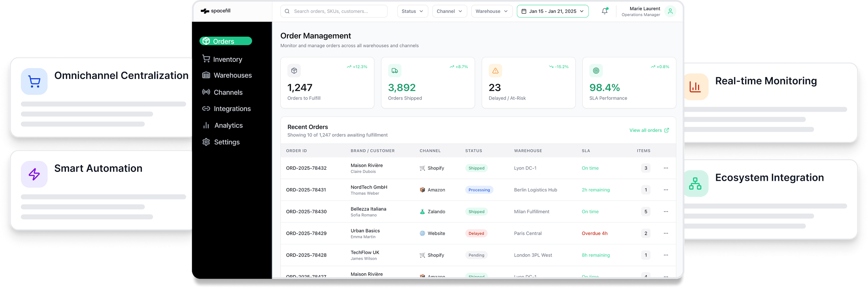The width and height of the screenshot is (868, 288).
Task: Click the notification bell icon
Action: tap(604, 11)
